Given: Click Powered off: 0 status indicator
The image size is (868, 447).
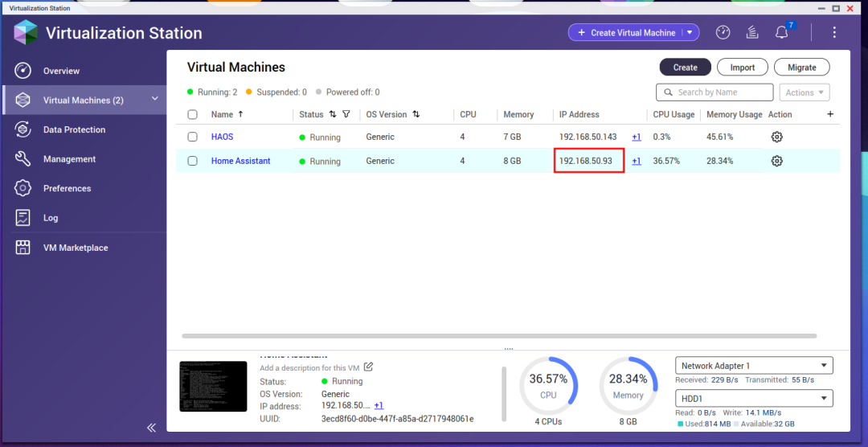Looking at the screenshot, I should tap(348, 92).
